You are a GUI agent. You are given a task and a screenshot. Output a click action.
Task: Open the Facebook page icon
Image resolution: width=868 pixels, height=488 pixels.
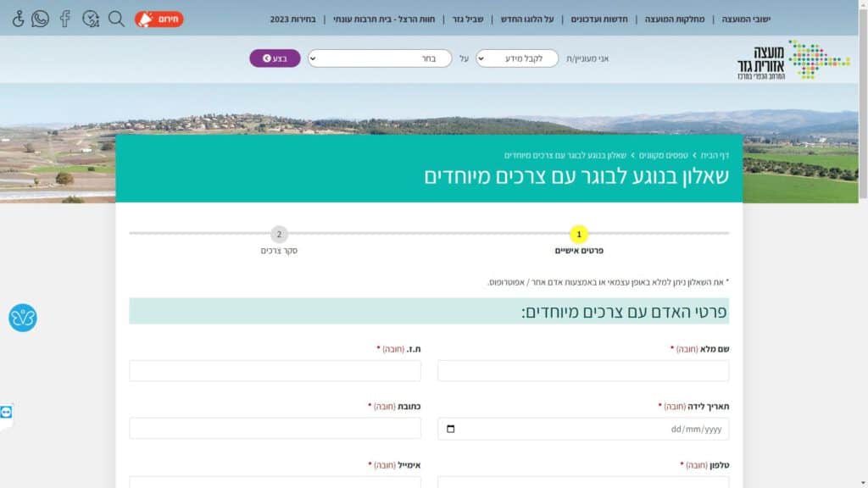tap(64, 19)
